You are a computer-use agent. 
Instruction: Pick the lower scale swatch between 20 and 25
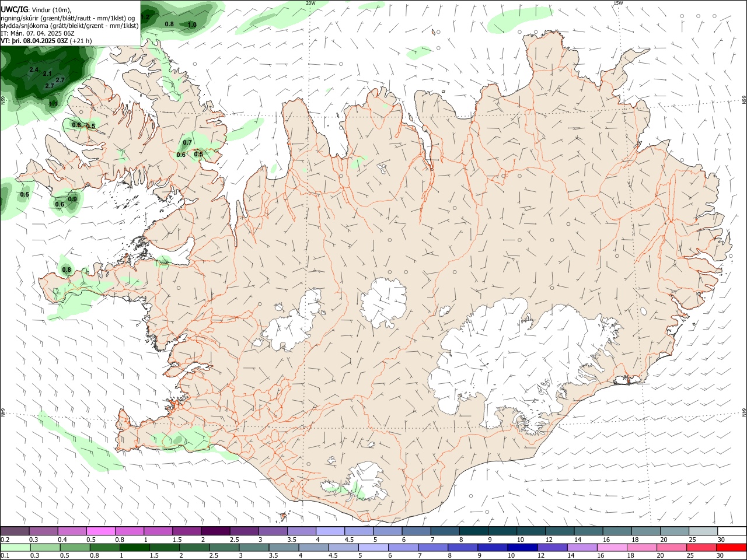point(671,548)
